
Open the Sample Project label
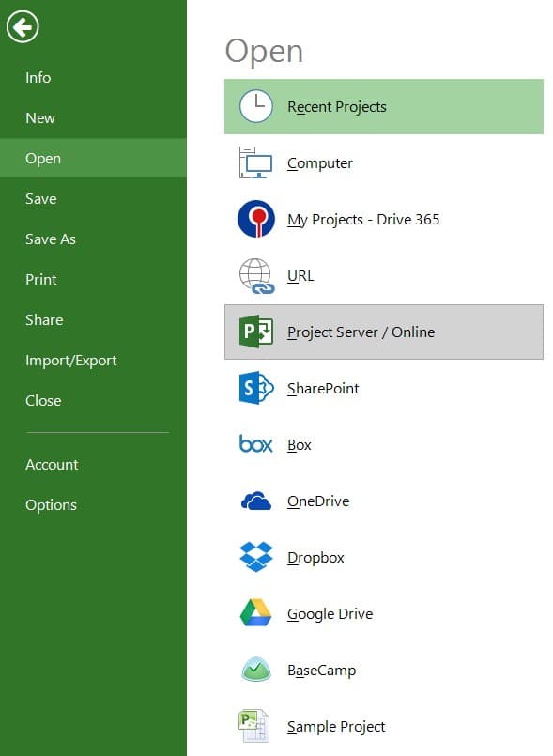pos(336,727)
